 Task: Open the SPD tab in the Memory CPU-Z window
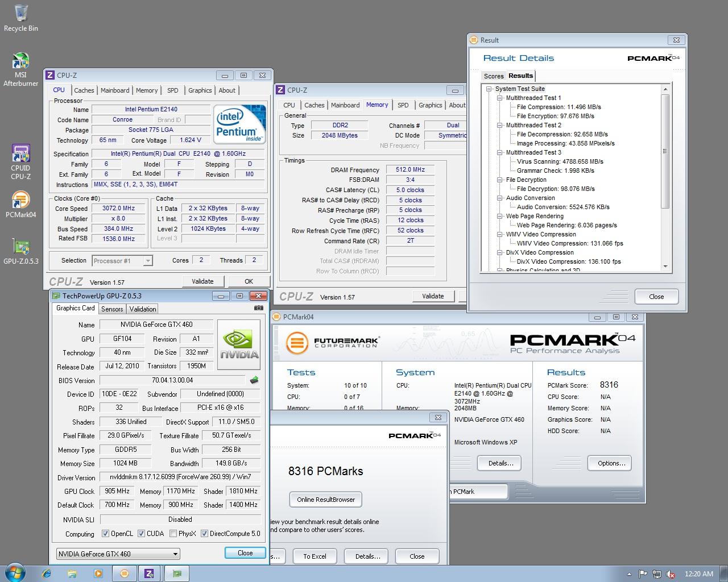(x=403, y=105)
